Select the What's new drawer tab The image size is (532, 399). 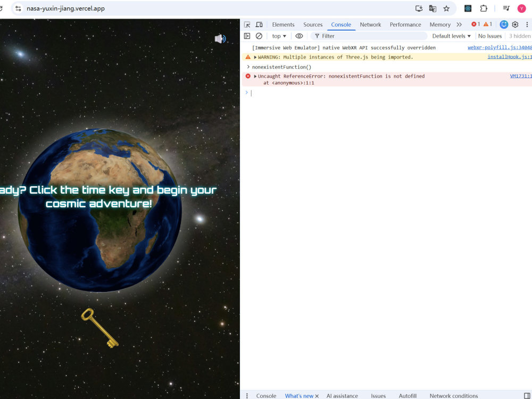coord(299,396)
